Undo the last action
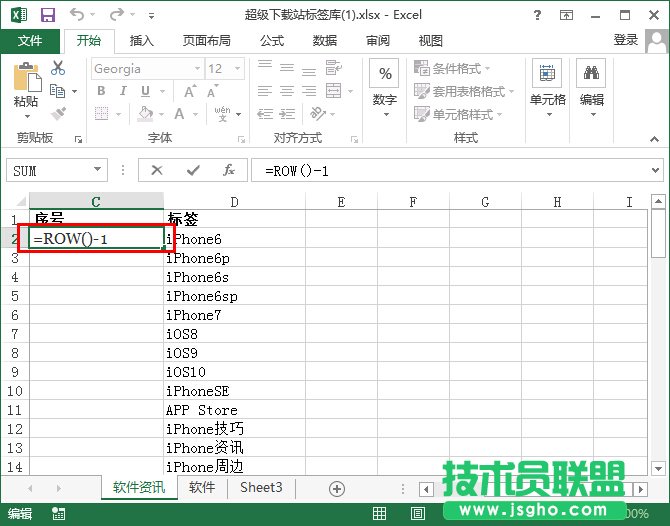 77,15
